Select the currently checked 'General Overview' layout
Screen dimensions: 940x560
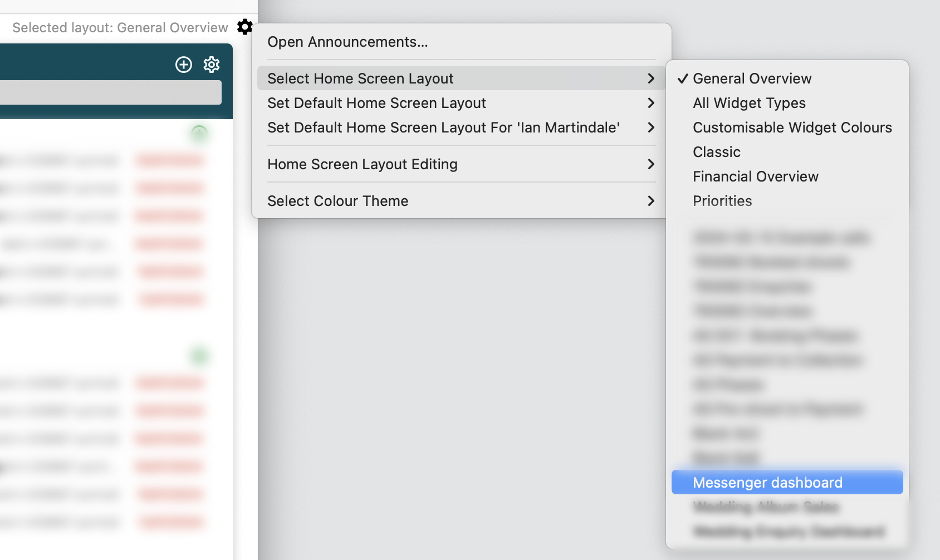pos(752,78)
